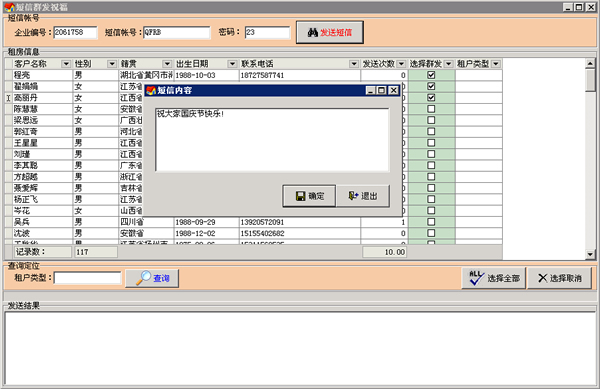Image resolution: width=600 pixels, height=389 pixels.
Task: Click the binoculars icon on 发送短信
Action: pos(313,33)
